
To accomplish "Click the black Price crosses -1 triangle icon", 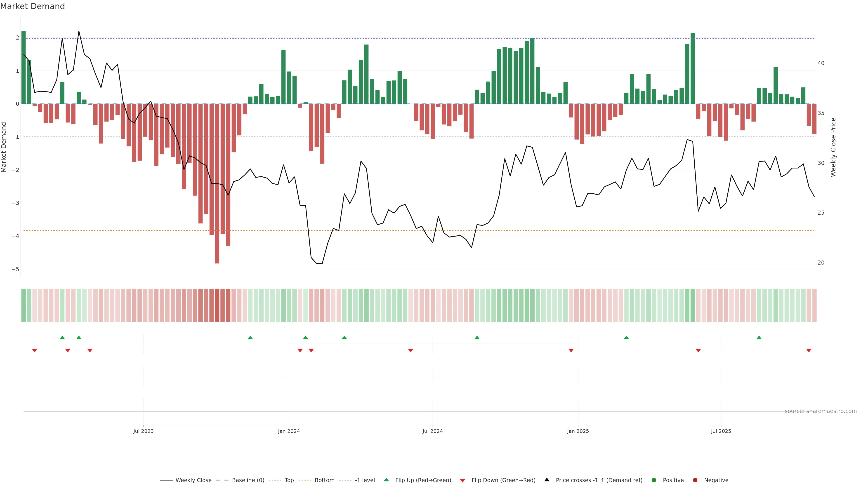I will point(547,480).
